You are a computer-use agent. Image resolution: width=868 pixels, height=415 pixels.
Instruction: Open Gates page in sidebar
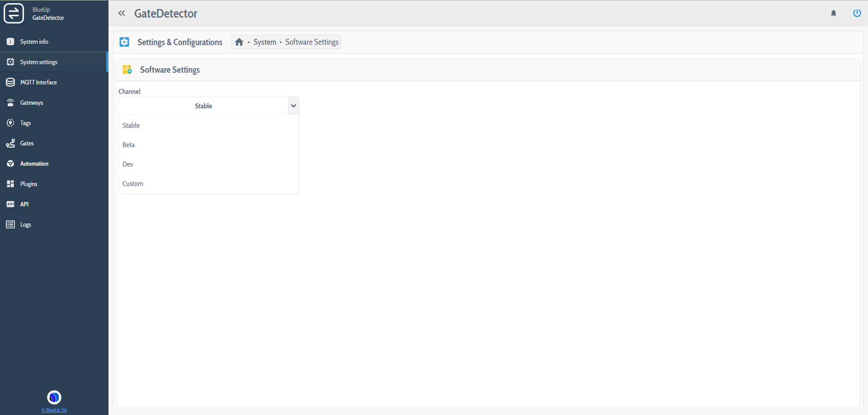[x=27, y=143]
